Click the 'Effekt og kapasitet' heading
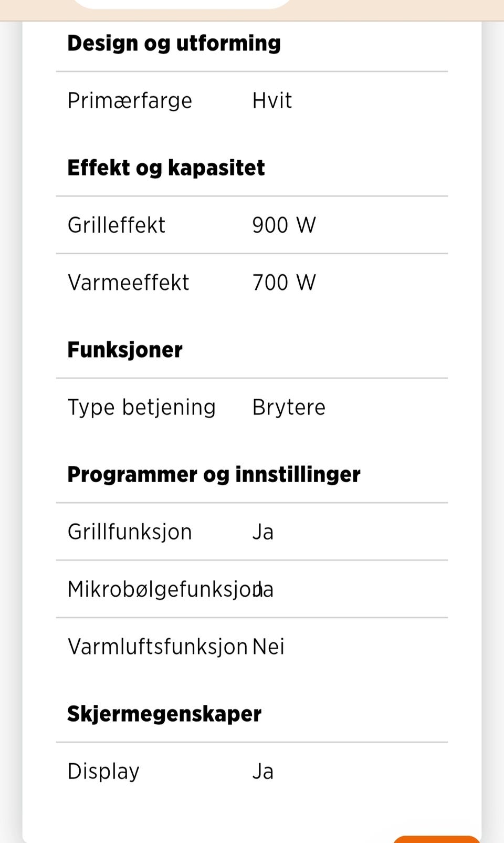504x843 pixels. pos(166,168)
